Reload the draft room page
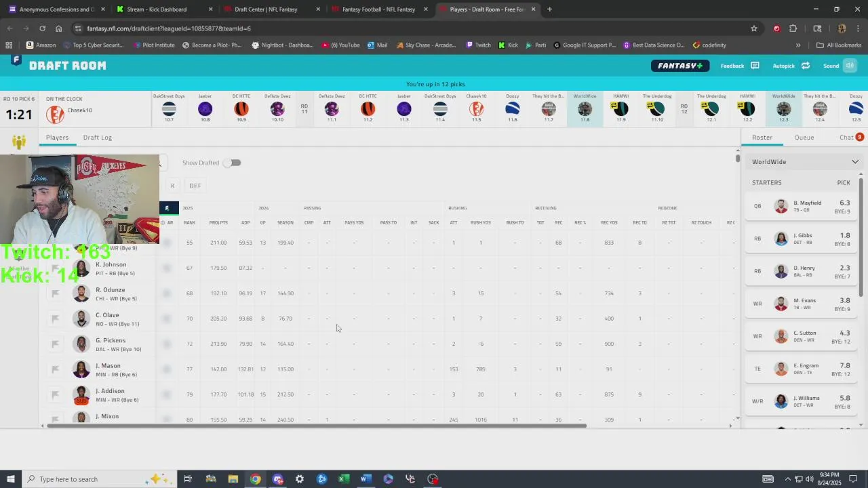Viewport: 868px width, 488px height. (x=42, y=28)
